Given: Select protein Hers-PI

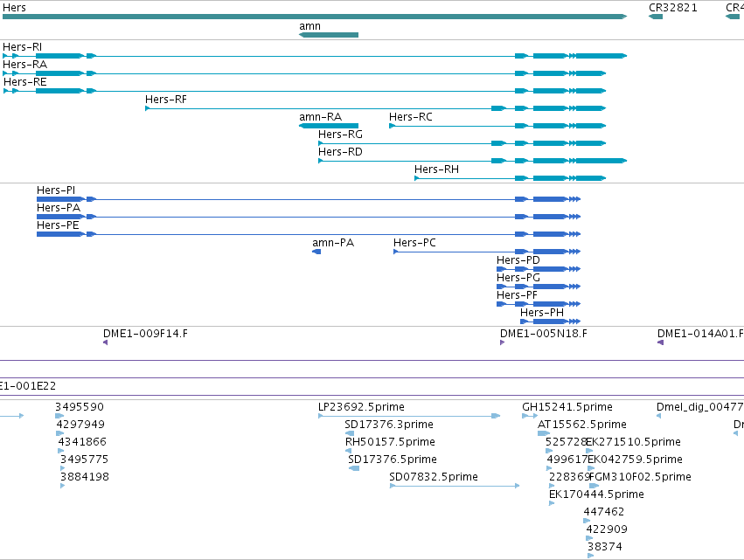Looking at the screenshot, I should (309, 199).
